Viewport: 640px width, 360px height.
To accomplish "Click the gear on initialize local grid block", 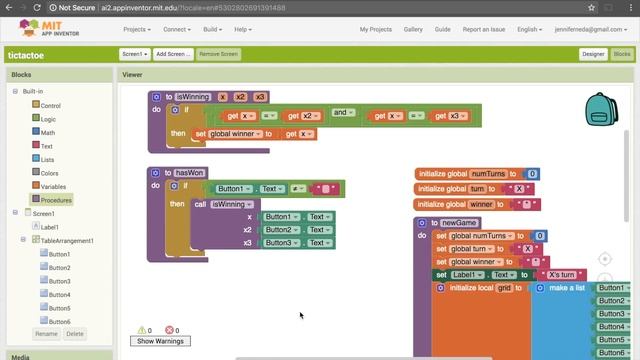I will tap(440, 288).
